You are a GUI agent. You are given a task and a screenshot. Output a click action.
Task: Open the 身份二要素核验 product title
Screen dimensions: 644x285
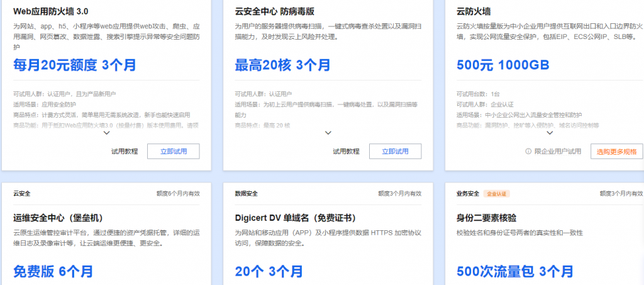click(x=486, y=218)
